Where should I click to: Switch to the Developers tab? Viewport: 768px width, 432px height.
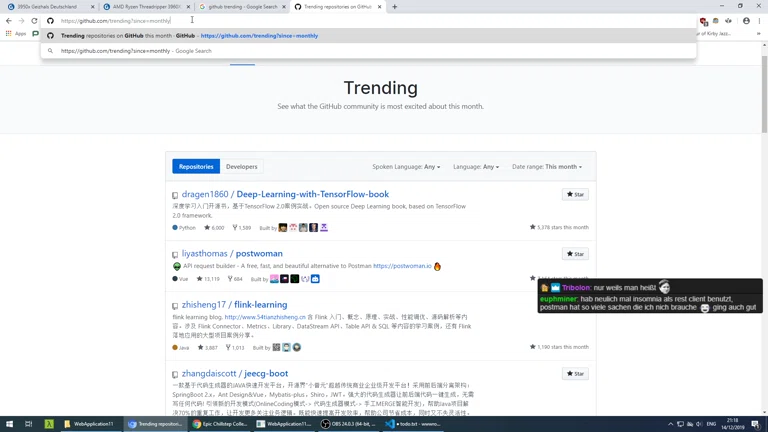pyautogui.click(x=241, y=167)
